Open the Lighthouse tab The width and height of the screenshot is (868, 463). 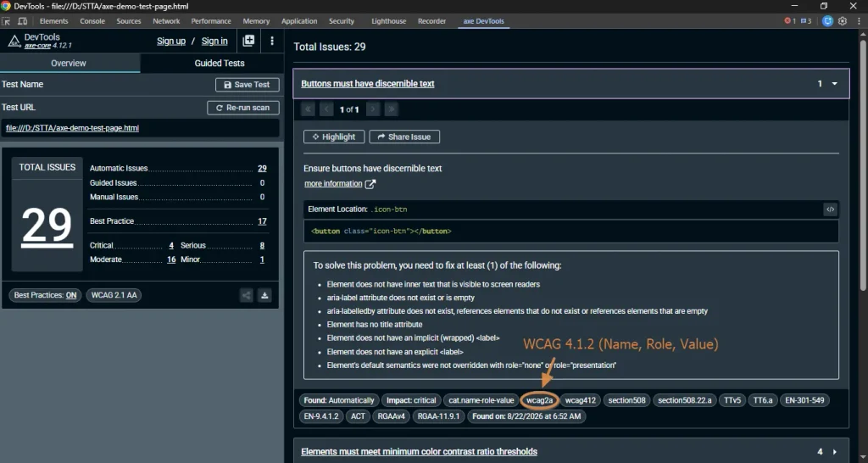click(388, 21)
